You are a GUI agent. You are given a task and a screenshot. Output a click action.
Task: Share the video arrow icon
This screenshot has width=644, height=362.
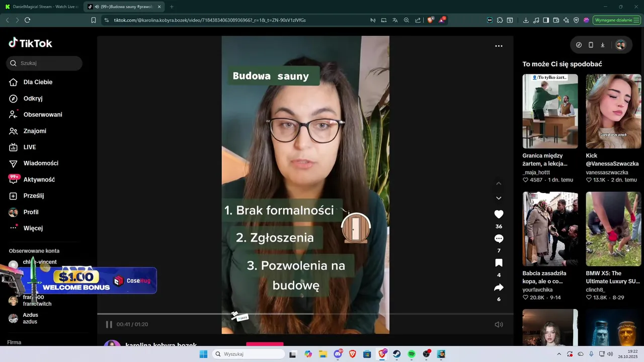pyautogui.click(x=499, y=288)
